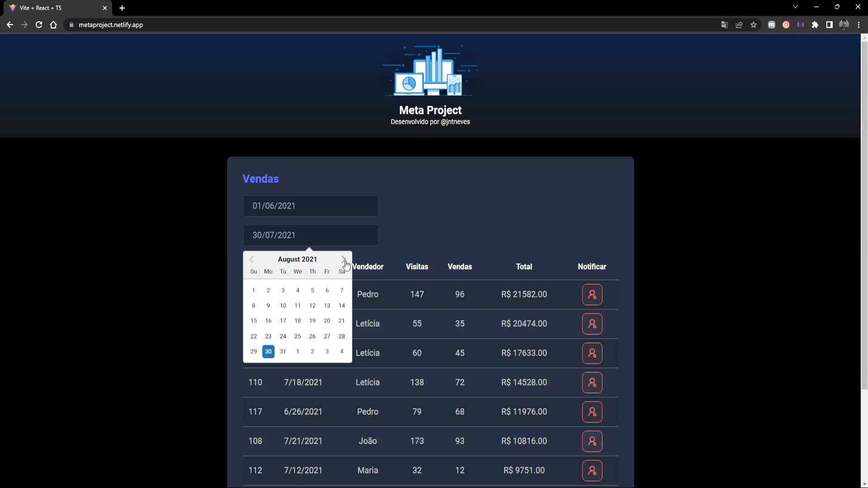This screenshot has height=488, width=868.
Task: Click the notify icon for Maria's sale row
Action: coord(593,470)
